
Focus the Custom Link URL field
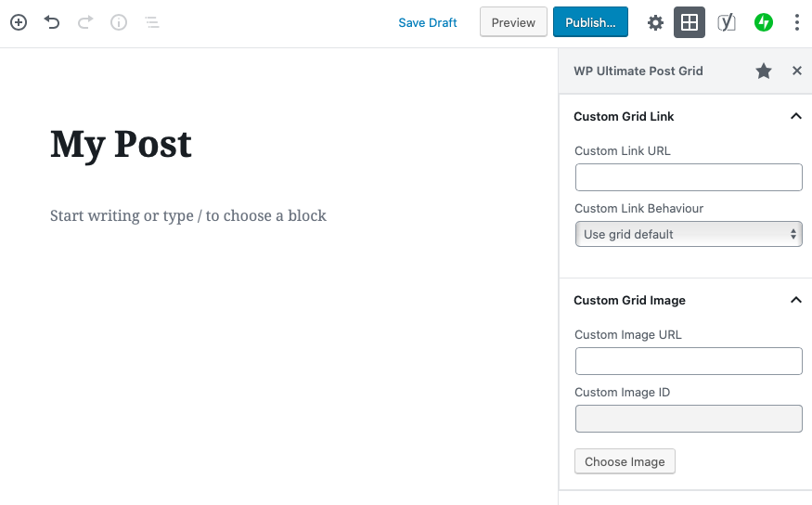[689, 177]
